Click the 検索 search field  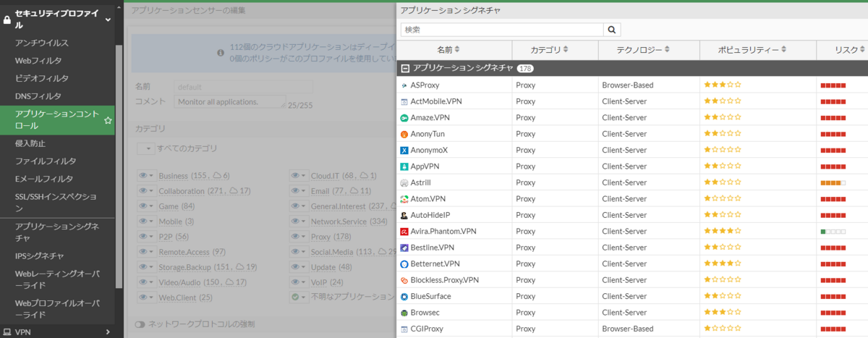(x=502, y=30)
